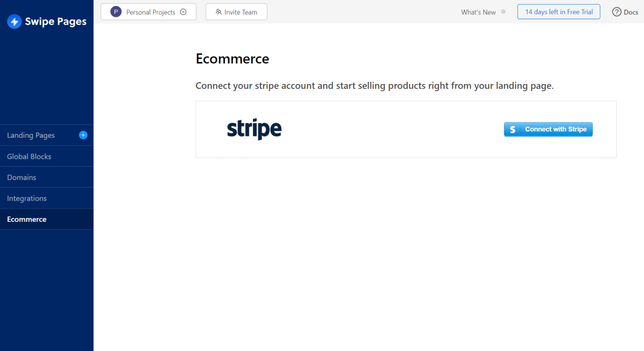Click the Stripe 'S' icon on the connect button

[512, 129]
